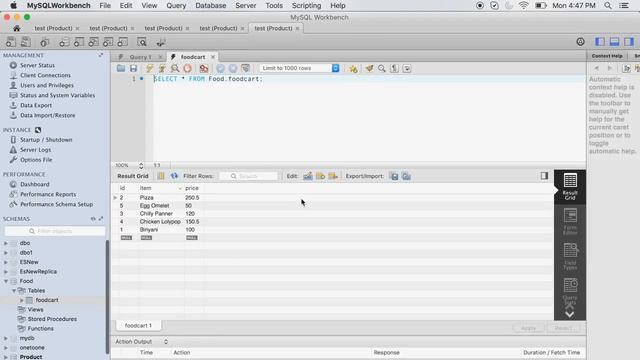Toggle the result side panel icon
Viewport: 640px width, 360px height.
coord(544,176)
